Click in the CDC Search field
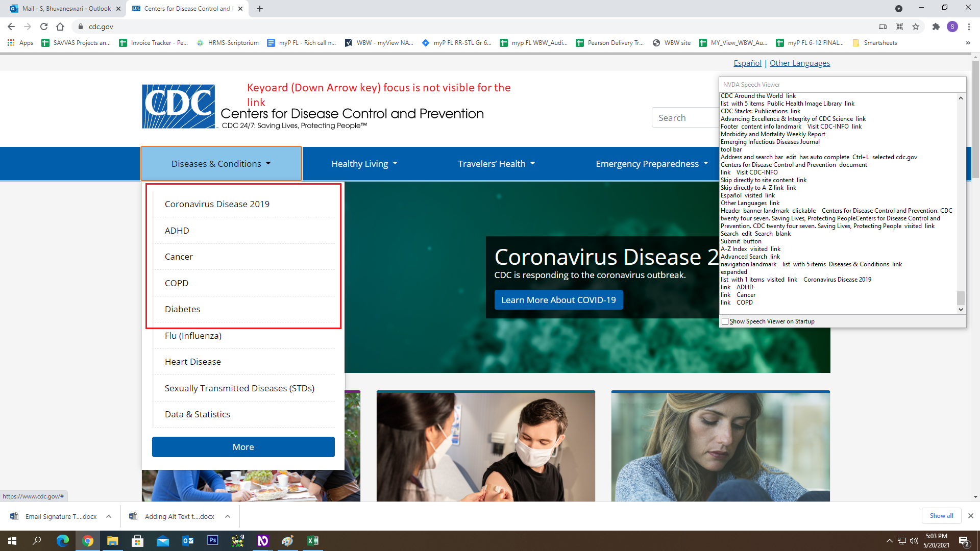The height and width of the screenshot is (551, 980). coord(685,118)
